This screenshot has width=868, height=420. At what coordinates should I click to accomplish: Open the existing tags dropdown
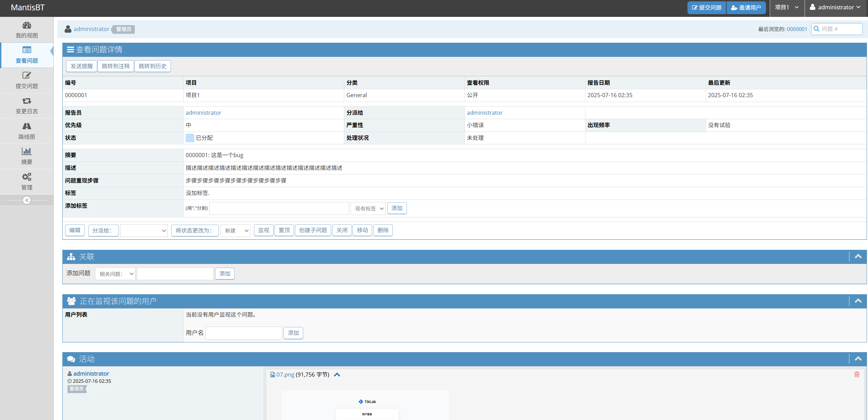[368, 208]
